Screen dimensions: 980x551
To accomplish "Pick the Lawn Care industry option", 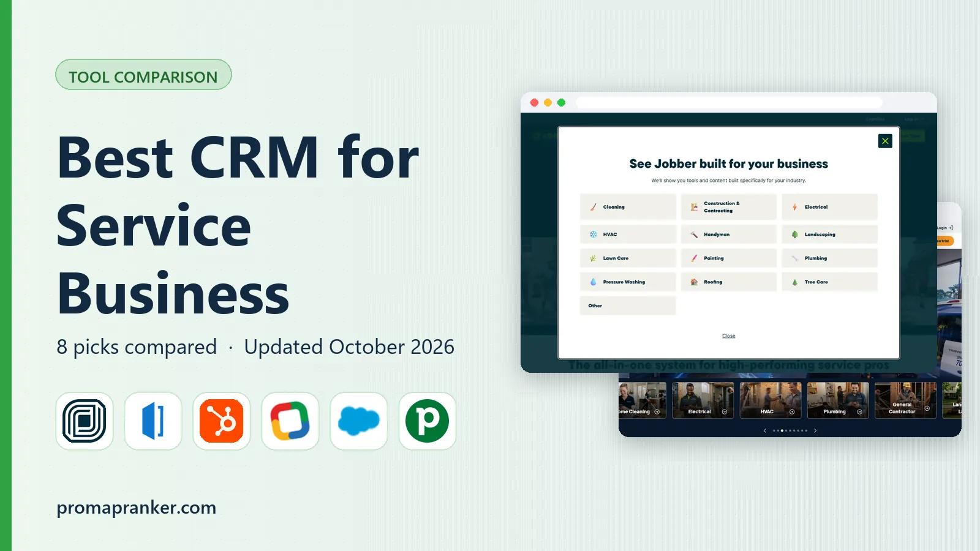I will pyautogui.click(x=628, y=258).
